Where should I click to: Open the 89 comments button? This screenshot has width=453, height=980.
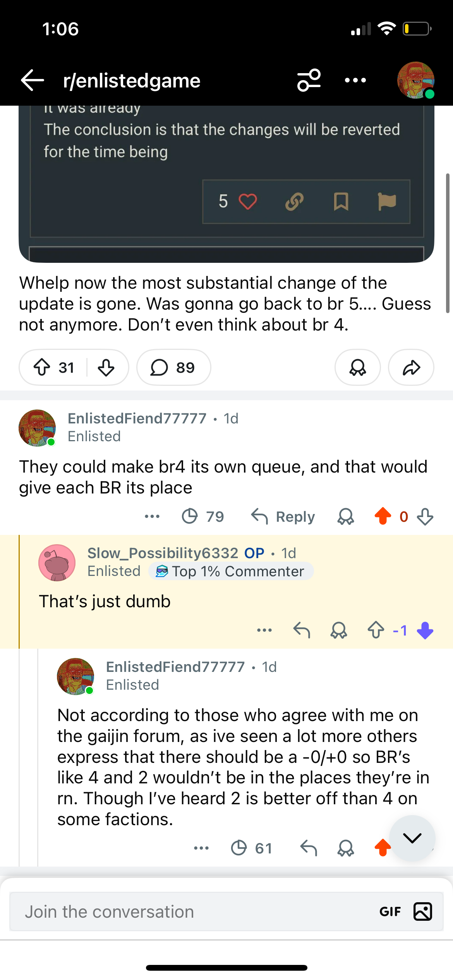(x=173, y=367)
